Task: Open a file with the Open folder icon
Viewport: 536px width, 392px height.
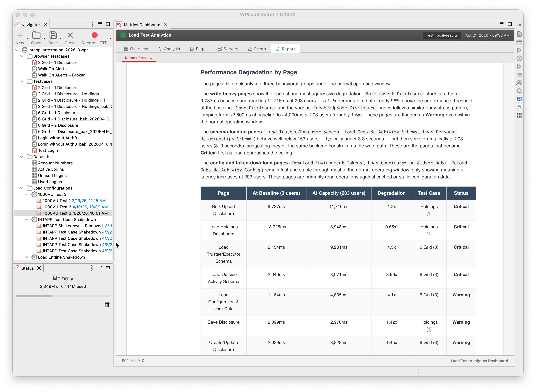Action: point(36,35)
